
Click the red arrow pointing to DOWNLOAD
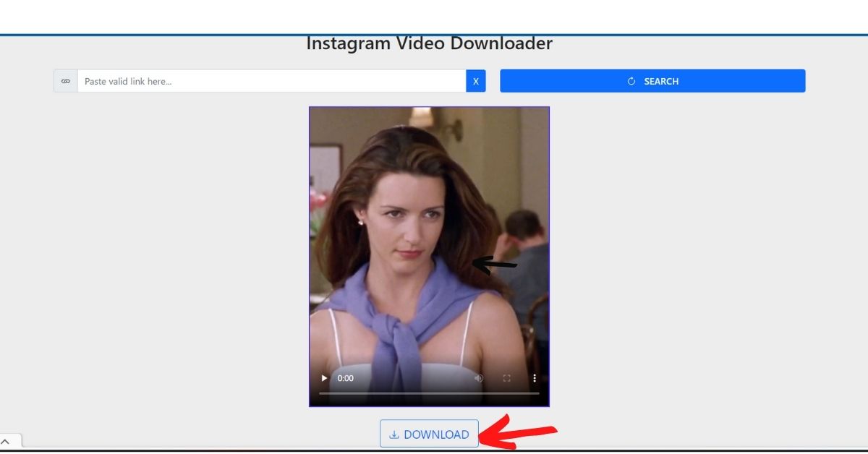click(517, 432)
